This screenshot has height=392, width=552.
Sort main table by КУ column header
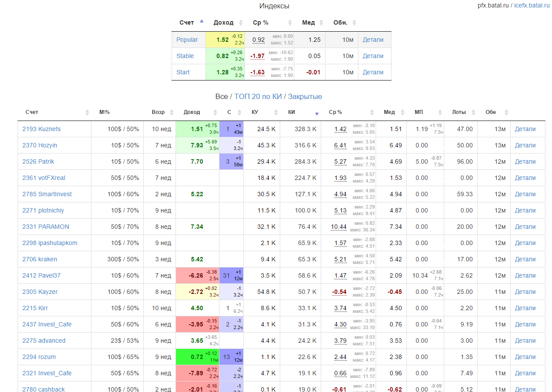pyautogui.click(x=255, y=112)
